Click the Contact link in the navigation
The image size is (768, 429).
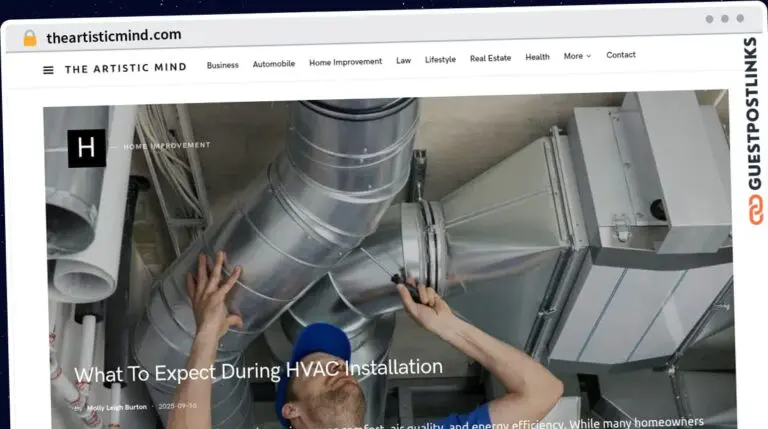pos(620,55)
